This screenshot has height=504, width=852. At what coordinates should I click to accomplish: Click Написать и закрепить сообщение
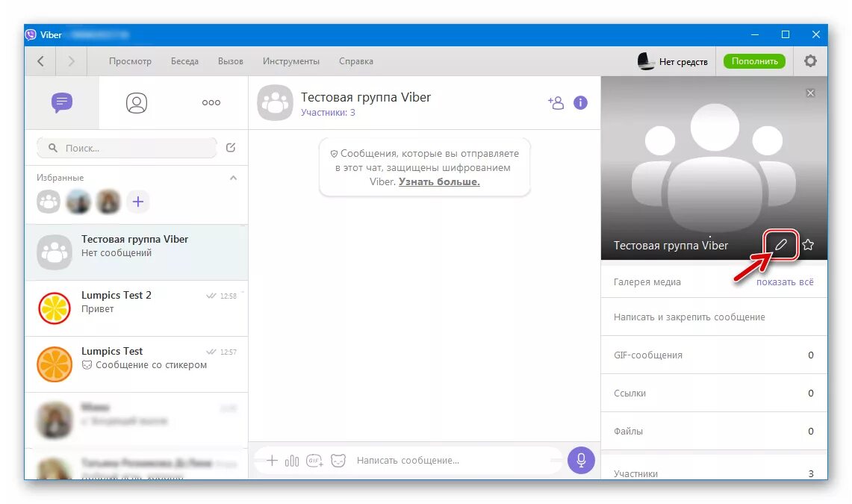pos(714,317)
